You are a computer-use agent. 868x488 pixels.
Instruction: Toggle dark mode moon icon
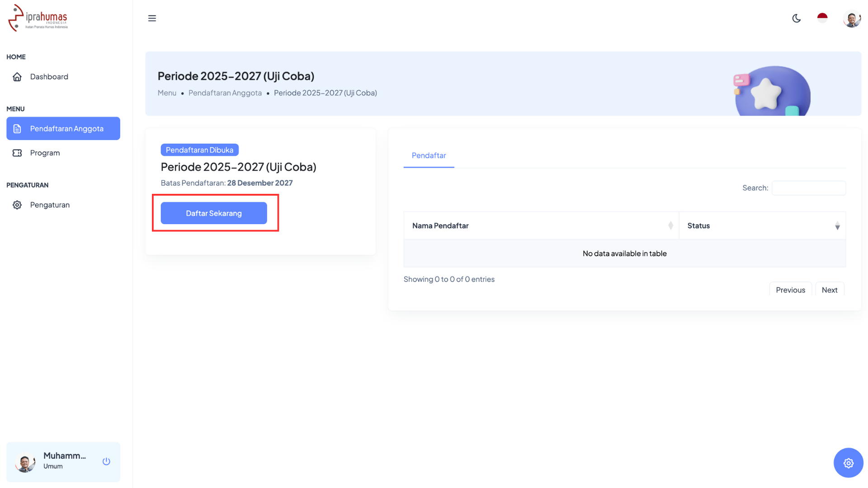797,18
